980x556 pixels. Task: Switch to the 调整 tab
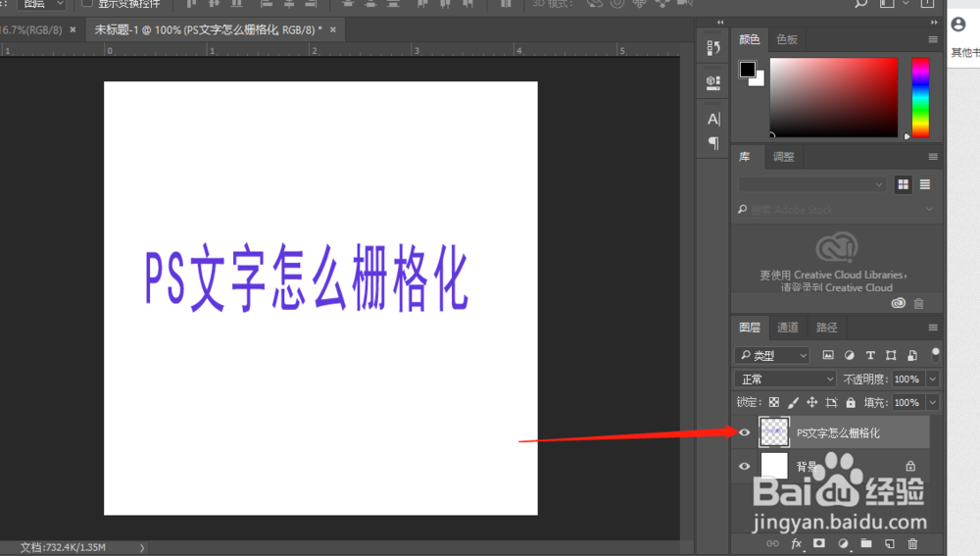(783, 156)
